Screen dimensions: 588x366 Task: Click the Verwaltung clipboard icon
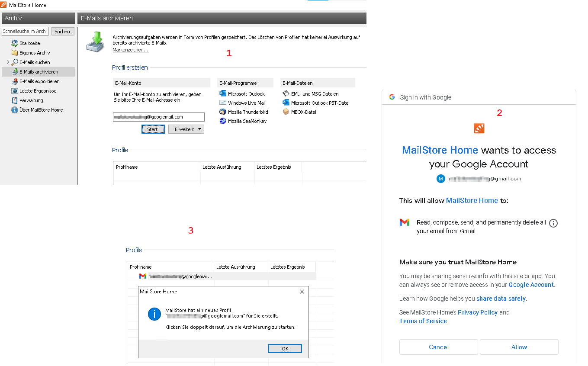coord(15,100)
